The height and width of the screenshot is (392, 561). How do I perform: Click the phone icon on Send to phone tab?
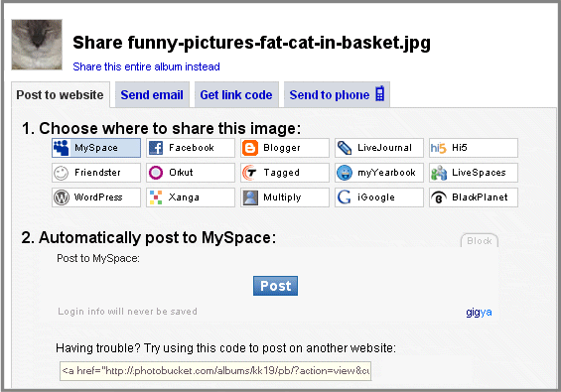380,93
